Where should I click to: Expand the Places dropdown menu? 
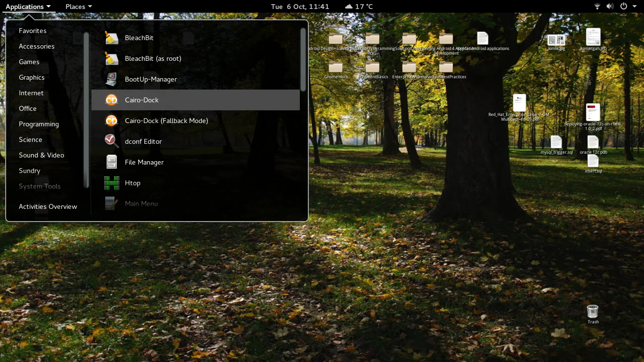[x=78, y=7]
